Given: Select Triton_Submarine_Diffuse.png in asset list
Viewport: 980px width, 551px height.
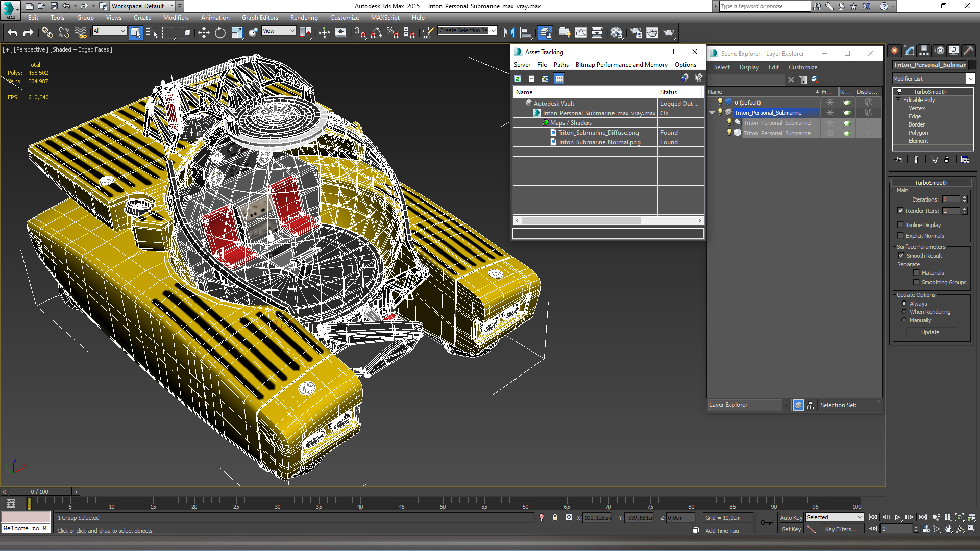Looking at the screenshot, I should (598, 133).
